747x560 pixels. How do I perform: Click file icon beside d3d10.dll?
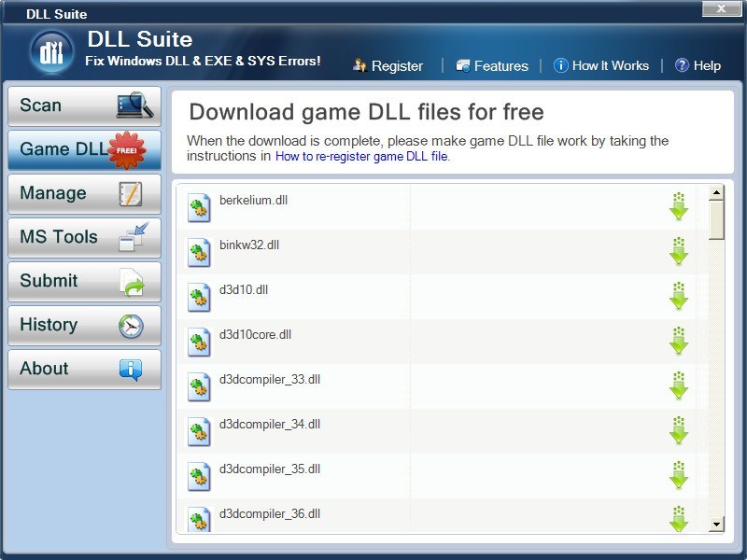pos(199,297)
